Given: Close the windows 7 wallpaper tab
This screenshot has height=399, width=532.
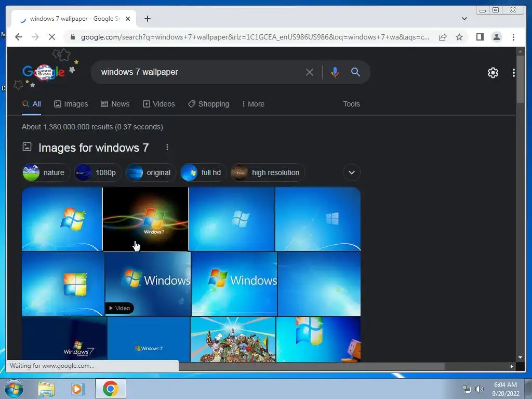Looking at the screenshot, I should pos(128,19).
